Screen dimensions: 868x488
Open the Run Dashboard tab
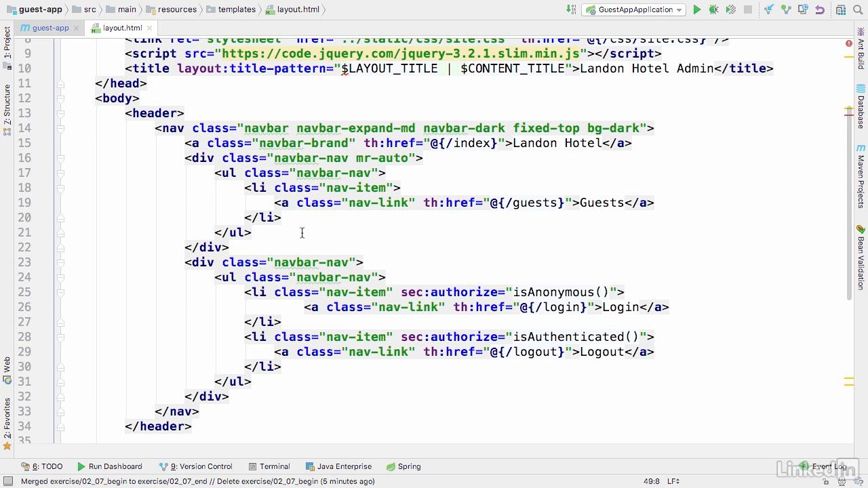point(109,466)
